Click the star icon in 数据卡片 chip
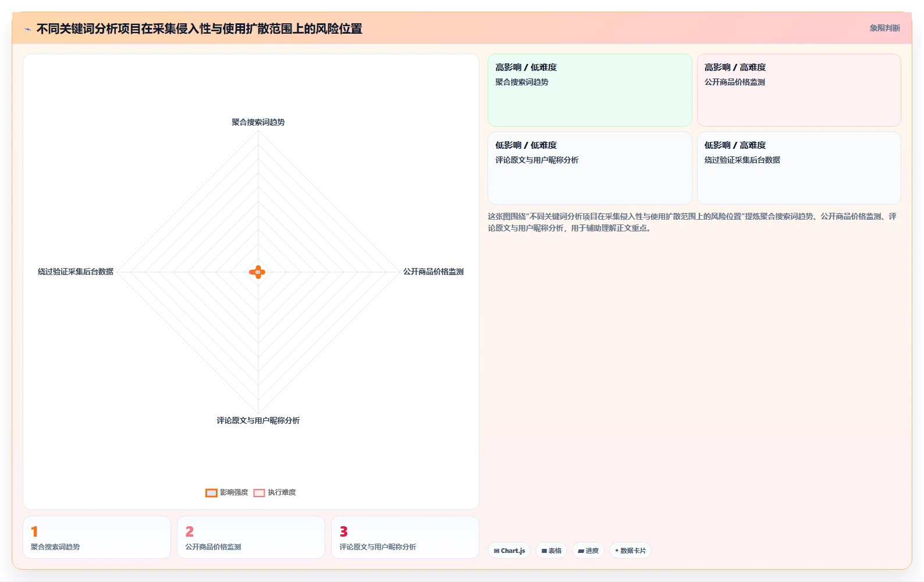The height and width of the screenshot is (582, 924). click(x=617, y=551)
